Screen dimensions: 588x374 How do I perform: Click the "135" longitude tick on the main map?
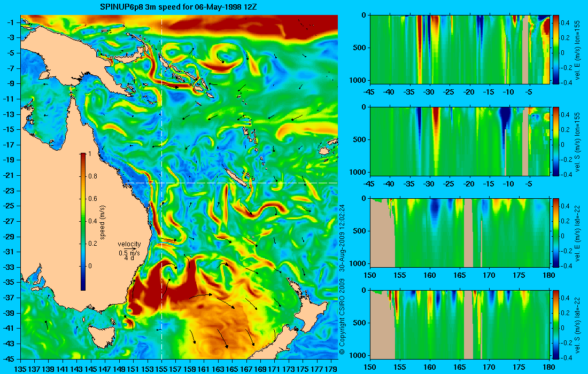click(x=20, y=369)
